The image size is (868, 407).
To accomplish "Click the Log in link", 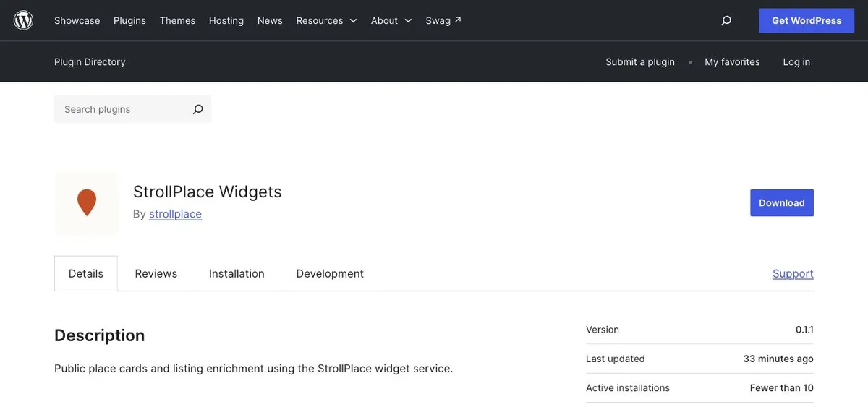I will point(796,62).
